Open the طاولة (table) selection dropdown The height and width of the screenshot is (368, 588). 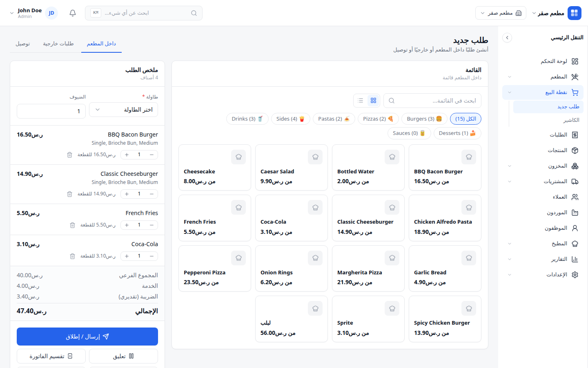tap(124, 110)
